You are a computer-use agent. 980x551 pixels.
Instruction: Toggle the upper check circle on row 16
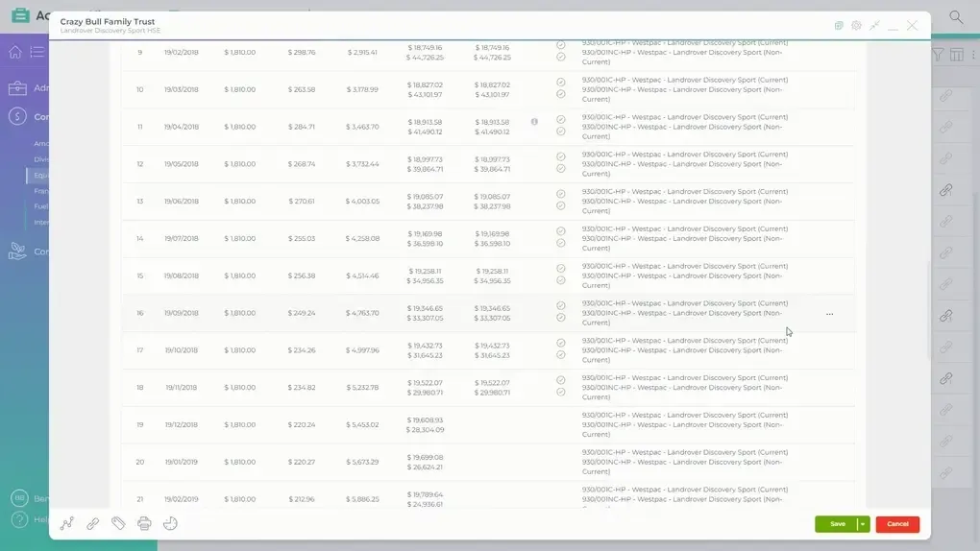coord(561,305)
